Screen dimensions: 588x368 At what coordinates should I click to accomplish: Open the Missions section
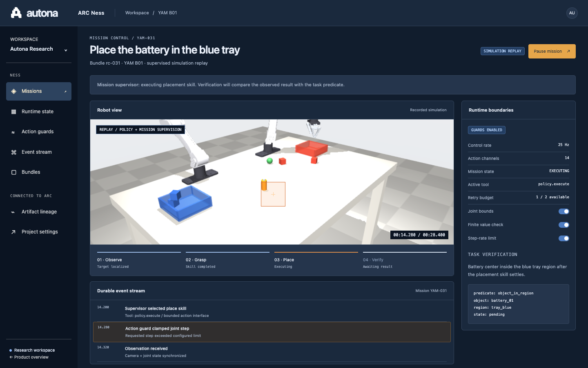(x=39, y=91)
